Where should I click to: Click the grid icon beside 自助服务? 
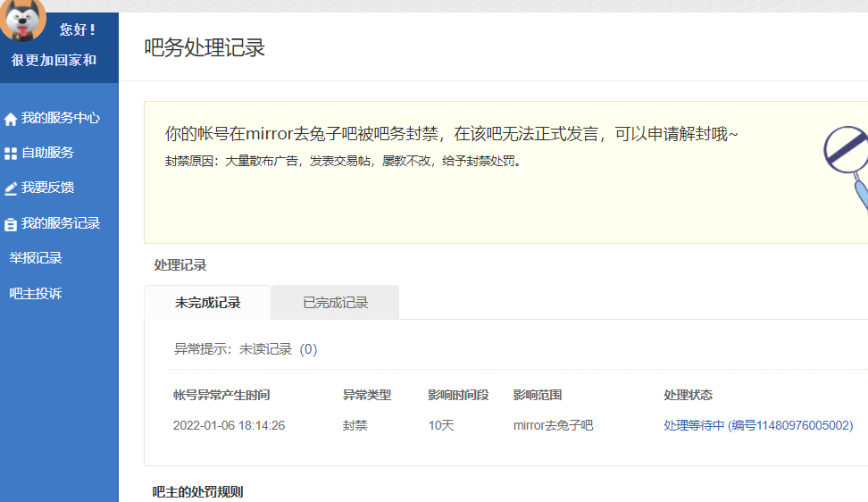11,154
